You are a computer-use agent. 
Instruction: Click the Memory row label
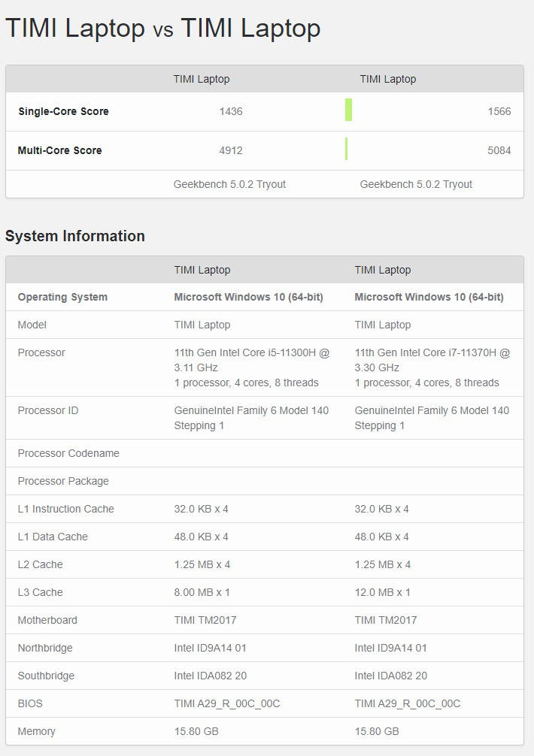click(x=36, y=731)
